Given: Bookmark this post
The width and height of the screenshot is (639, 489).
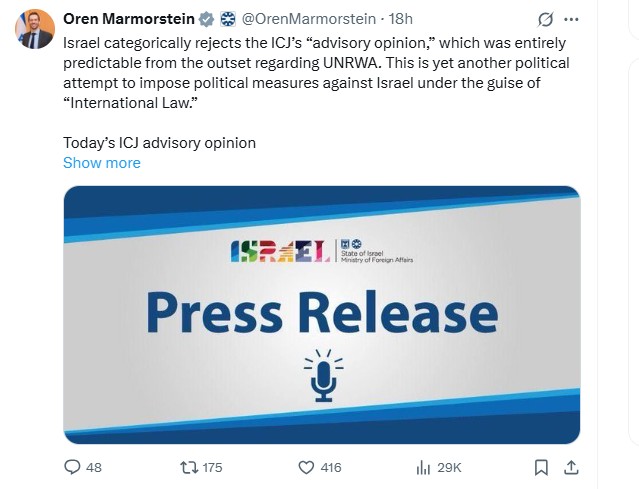Looking at the screenshot, I should [x=541, y=467].
